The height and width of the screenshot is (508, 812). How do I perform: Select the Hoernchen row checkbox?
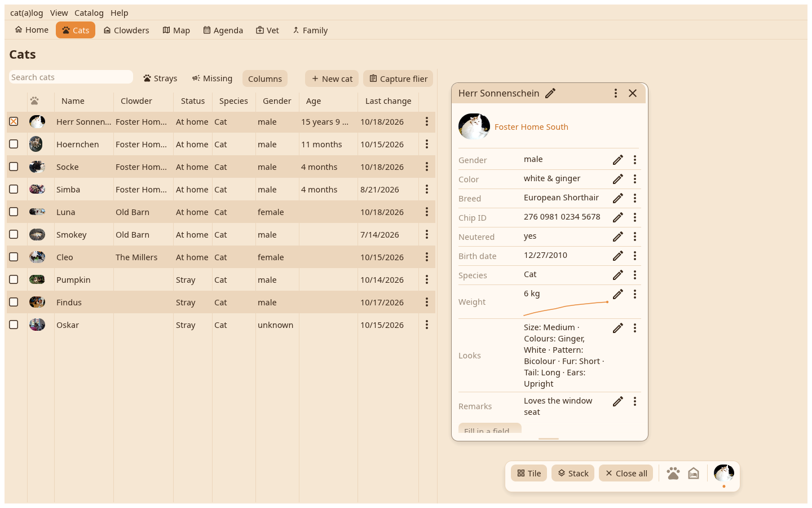tap(14, 144)
